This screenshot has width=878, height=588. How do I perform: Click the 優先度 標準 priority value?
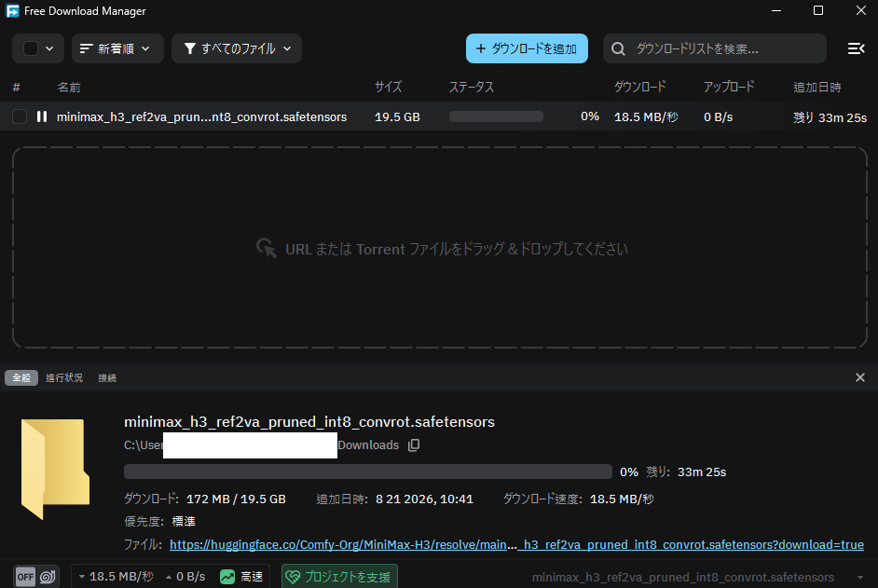coord(184,521)
